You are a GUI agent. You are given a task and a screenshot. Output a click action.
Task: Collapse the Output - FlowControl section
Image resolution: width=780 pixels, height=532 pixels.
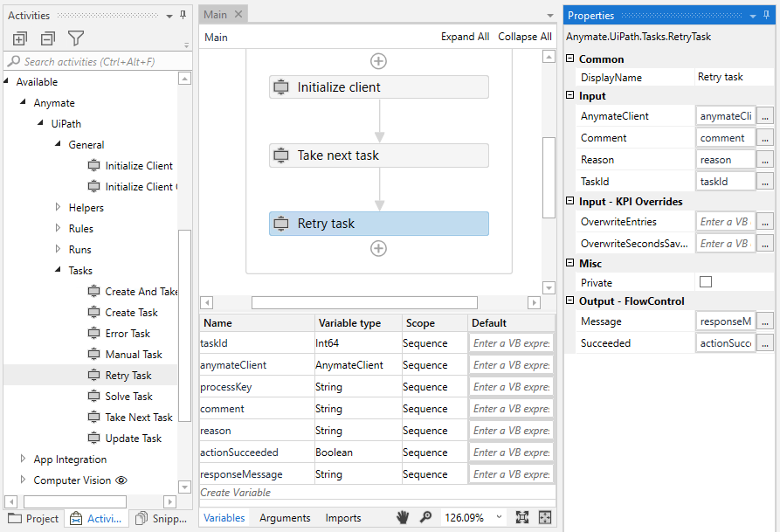coord(570,301)
